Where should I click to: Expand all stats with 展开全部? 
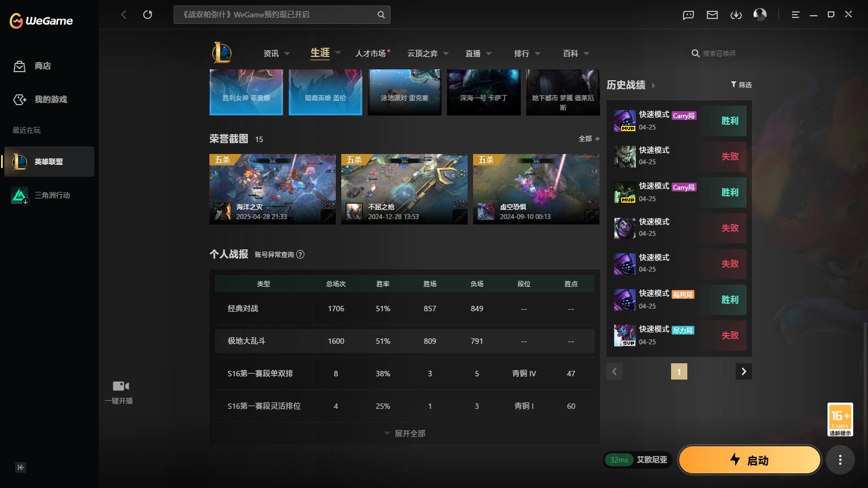405,434
